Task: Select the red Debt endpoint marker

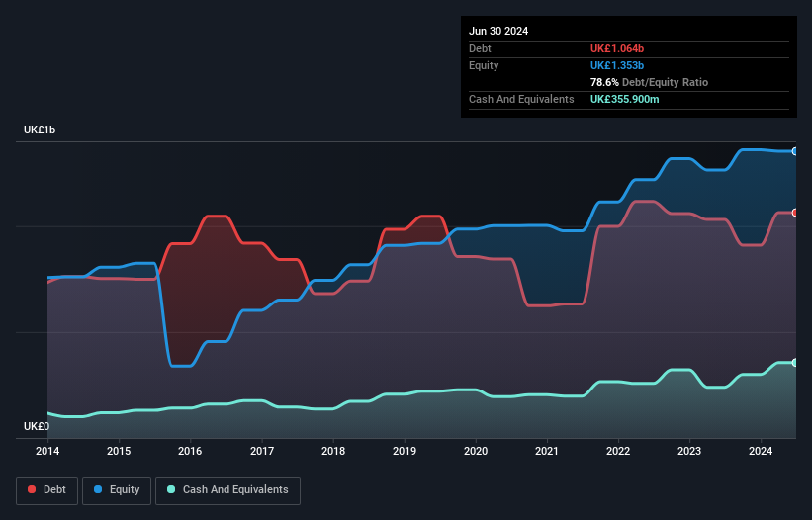Action: [795, 213]
